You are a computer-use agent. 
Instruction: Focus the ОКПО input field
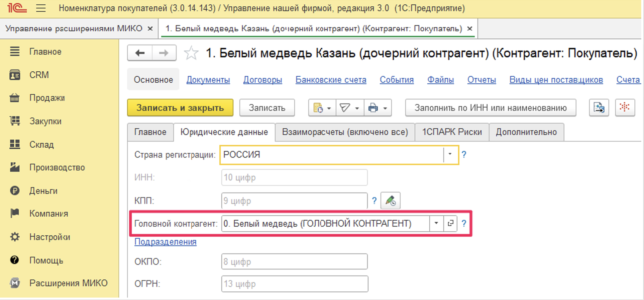point(294,261)
